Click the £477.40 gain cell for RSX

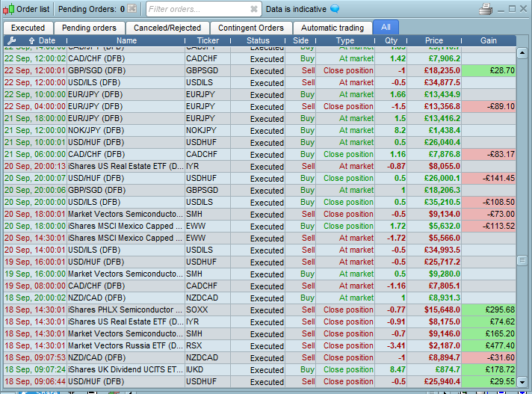489,345
